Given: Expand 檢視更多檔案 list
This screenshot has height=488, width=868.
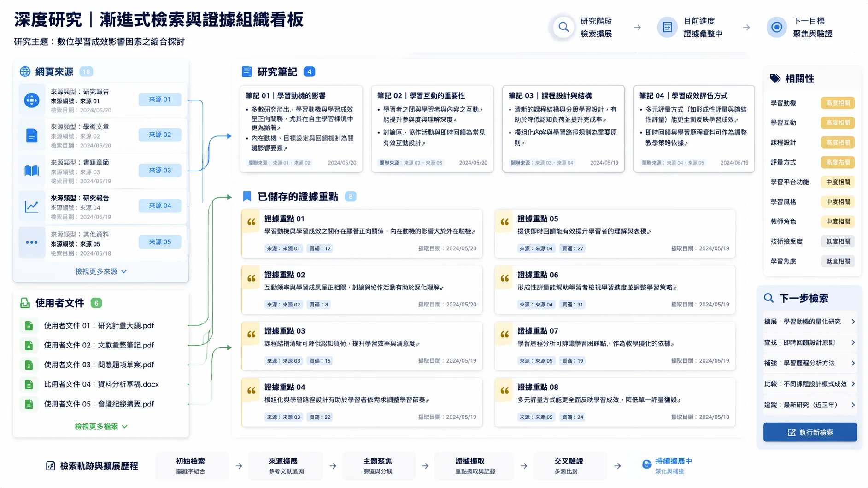Looking at the screenshot, I should [x=101, y=427].
